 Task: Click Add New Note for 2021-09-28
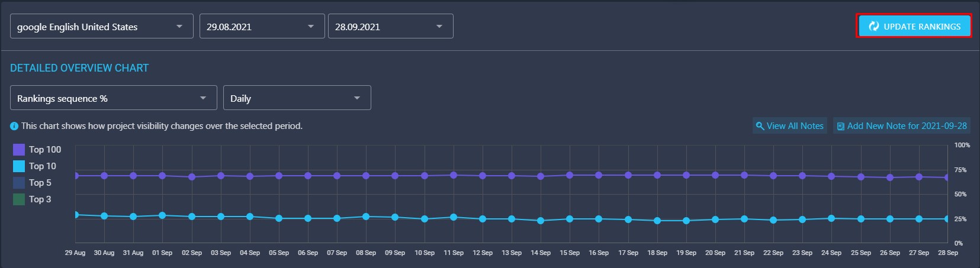click(901, 126)
